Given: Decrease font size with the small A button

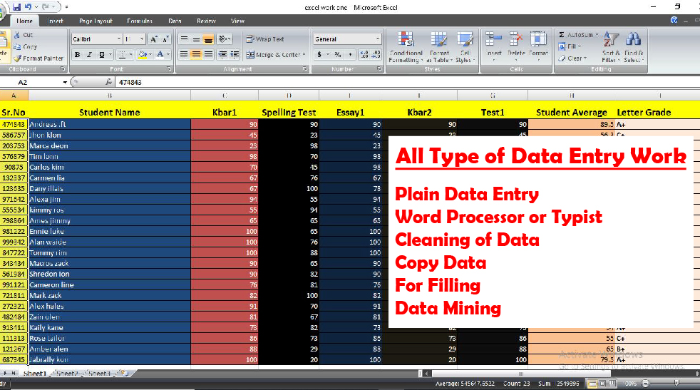Looking at the screenshot, I should [165, 39].
